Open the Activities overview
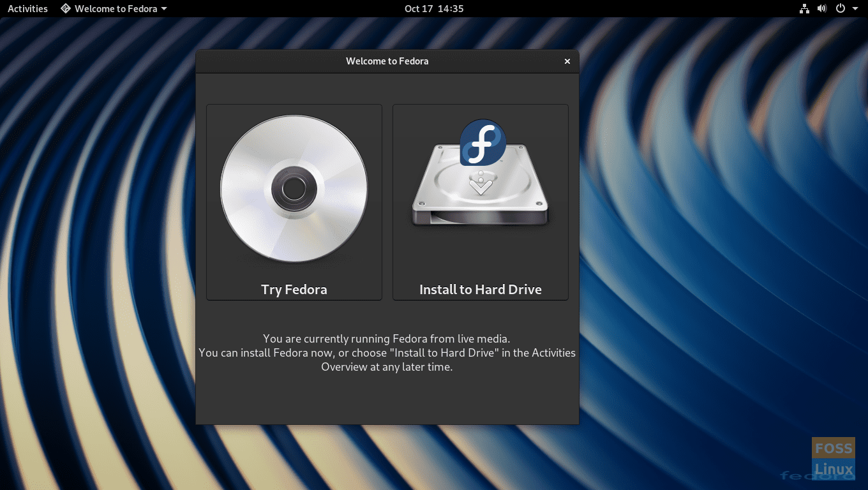Image resolution: width=868 pixels, height=490 pixels. coord(27,8)
